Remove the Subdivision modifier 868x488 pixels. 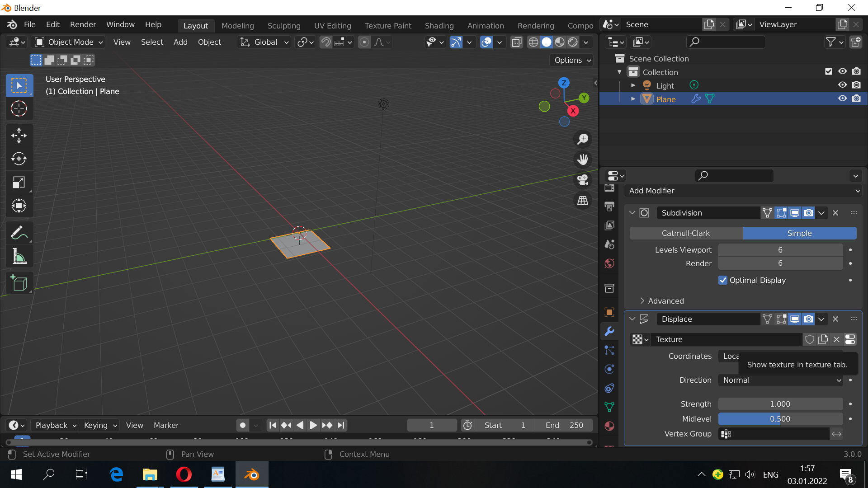pos(835,213)
